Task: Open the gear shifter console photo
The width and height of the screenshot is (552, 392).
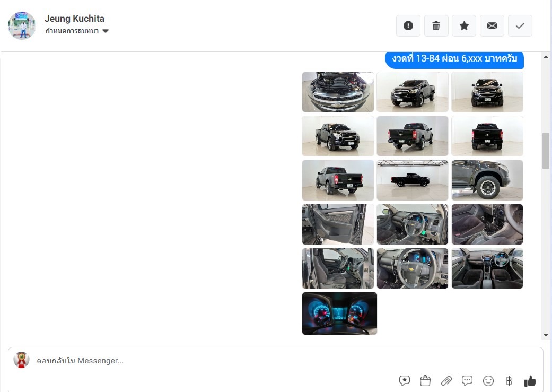Action: (x=487, y=224)
